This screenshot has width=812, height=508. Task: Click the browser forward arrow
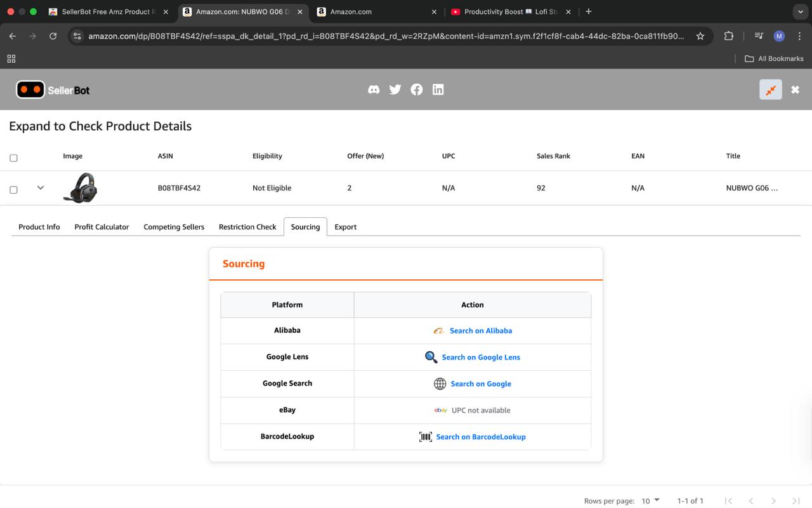(33, 36)
